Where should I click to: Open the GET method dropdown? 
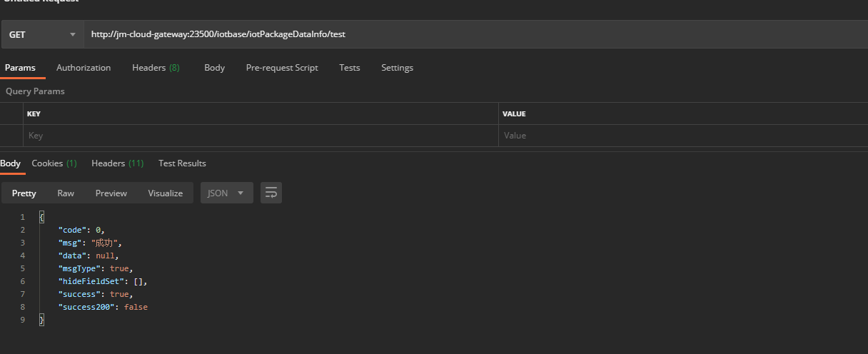click(42, 34)
